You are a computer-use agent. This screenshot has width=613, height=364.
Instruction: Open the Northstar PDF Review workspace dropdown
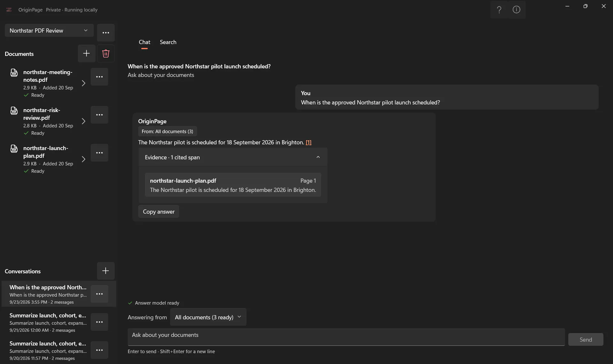[x=49, y=30]
